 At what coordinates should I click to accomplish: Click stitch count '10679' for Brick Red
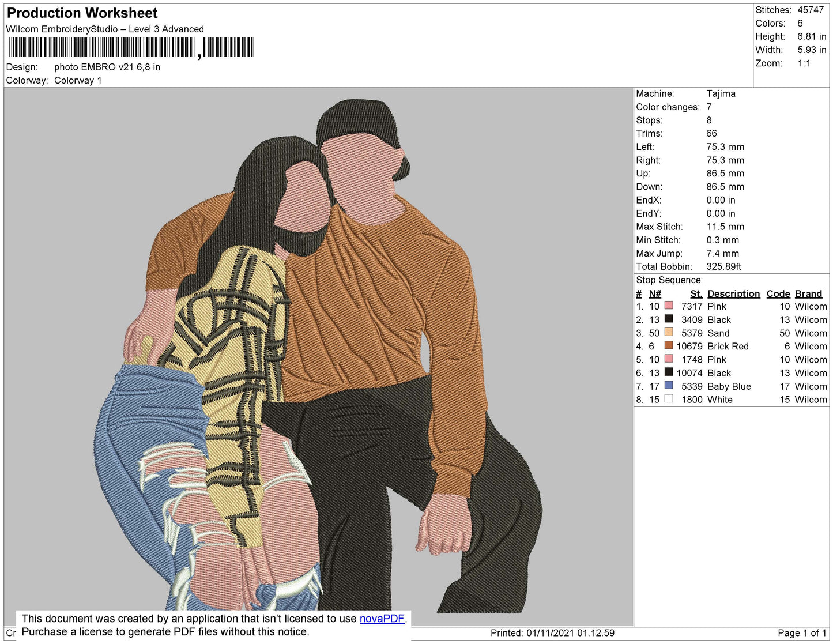tap(689, 346)
